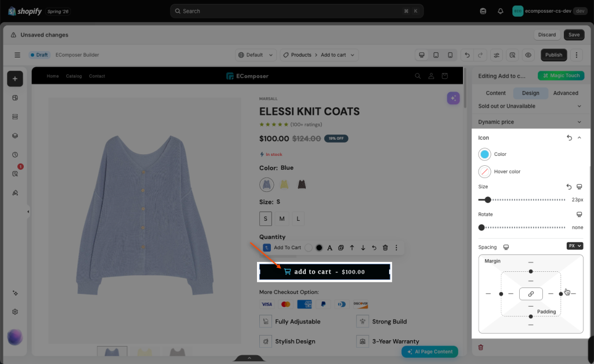The height and width of the screenshot is (364, 594).
Task: Open the Home menu link in preview
Action: pyautogui.click(x=53, y=76)
